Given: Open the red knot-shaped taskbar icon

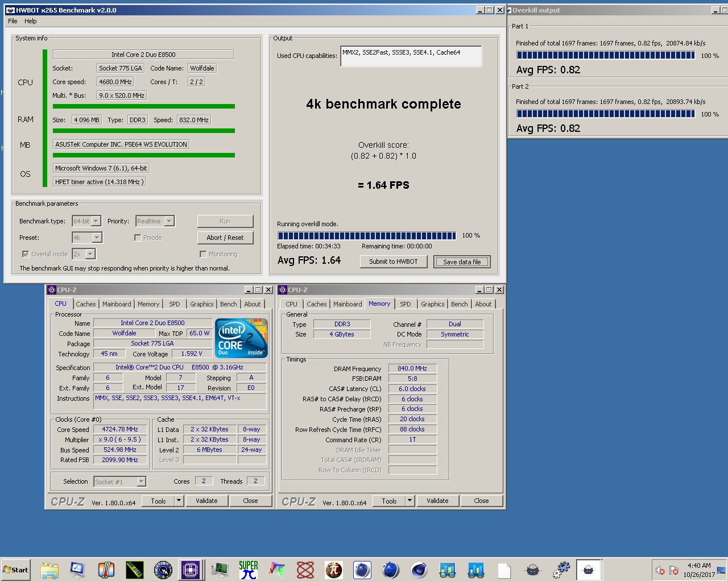Looking at the screenshot, I should pos(305,569).
